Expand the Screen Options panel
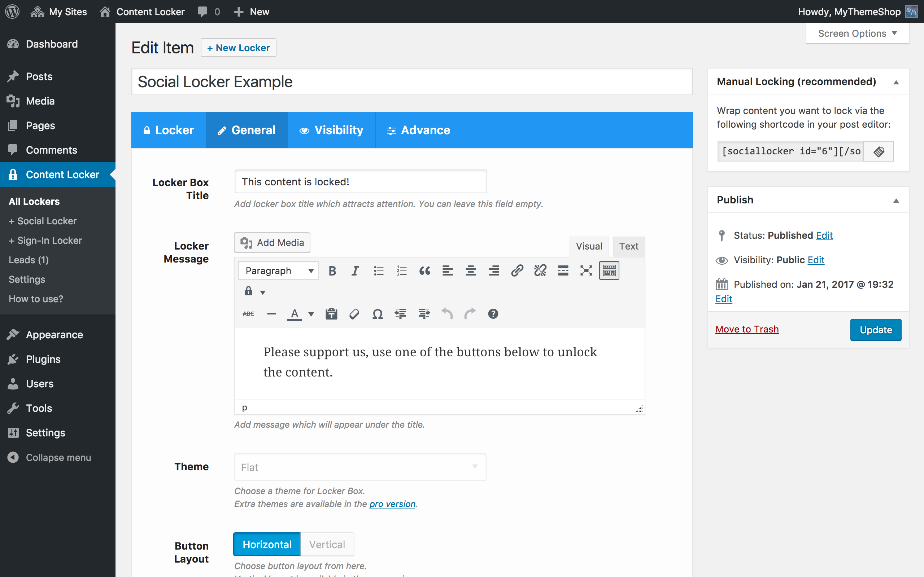Screen dimensions: 924x577 click(857, 34)
